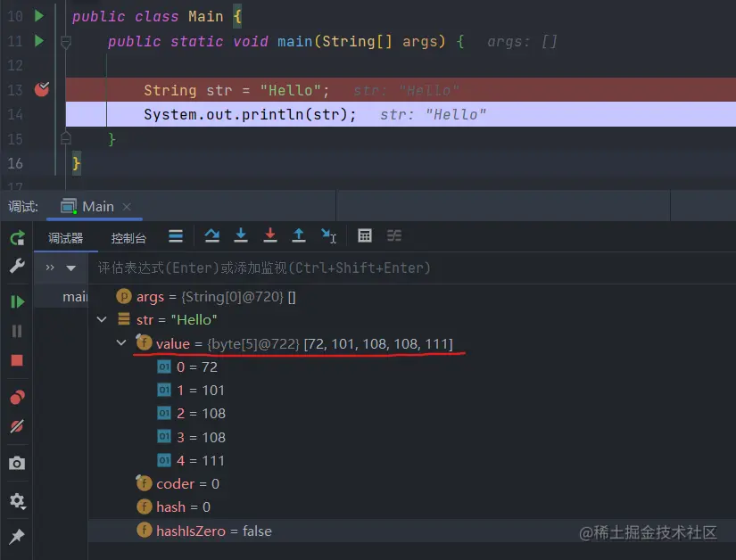Viewport: 736px width, 560px height.
Task: Pin the debug tab
Action: [x=17, y=536]
